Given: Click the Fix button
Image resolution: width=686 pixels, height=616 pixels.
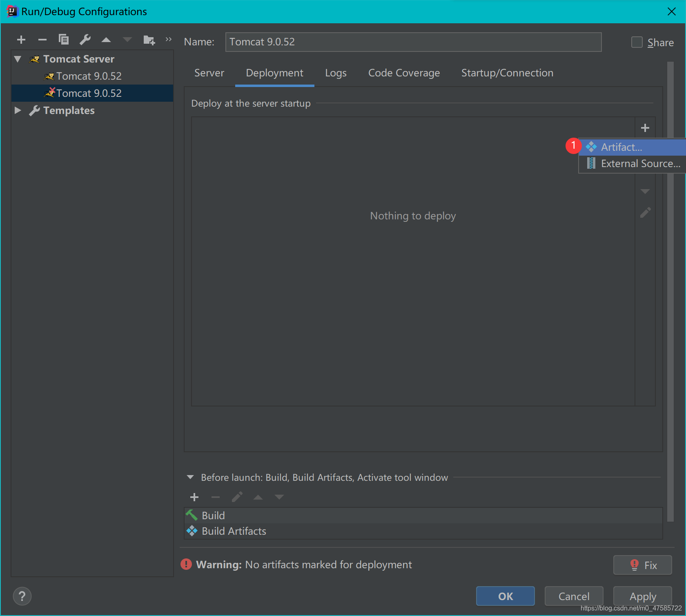Looking at the screenshot, I should coord(642,565).
